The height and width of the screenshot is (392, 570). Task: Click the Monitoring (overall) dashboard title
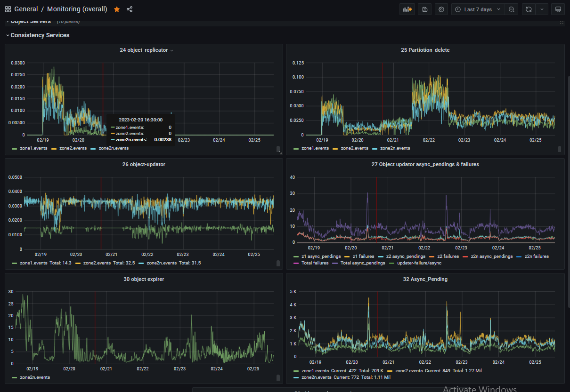pos(77,9)
